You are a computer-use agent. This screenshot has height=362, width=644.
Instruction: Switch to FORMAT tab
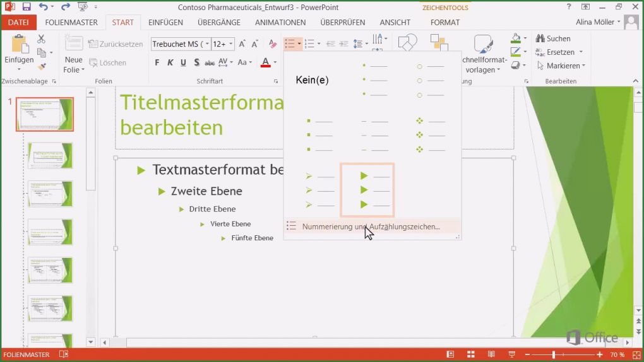pyautogui.click(x=445, y=22)
